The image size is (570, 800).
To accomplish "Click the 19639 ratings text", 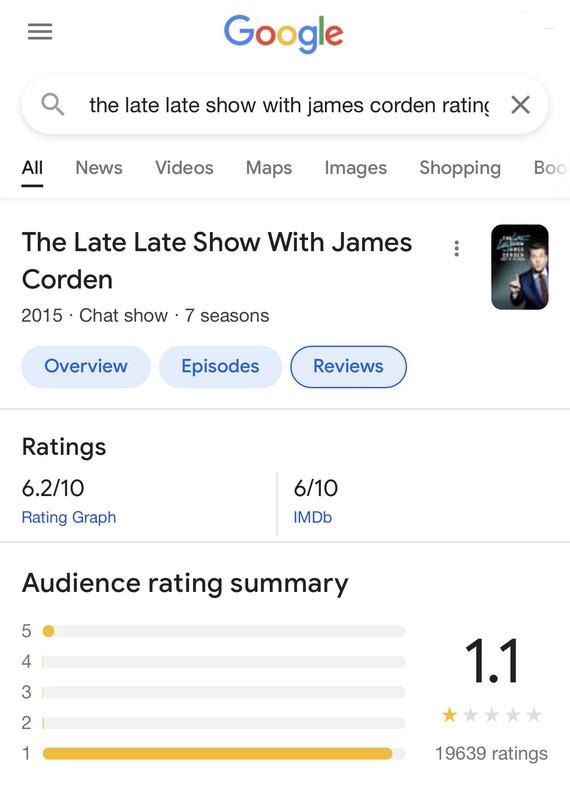I will 491,754.
